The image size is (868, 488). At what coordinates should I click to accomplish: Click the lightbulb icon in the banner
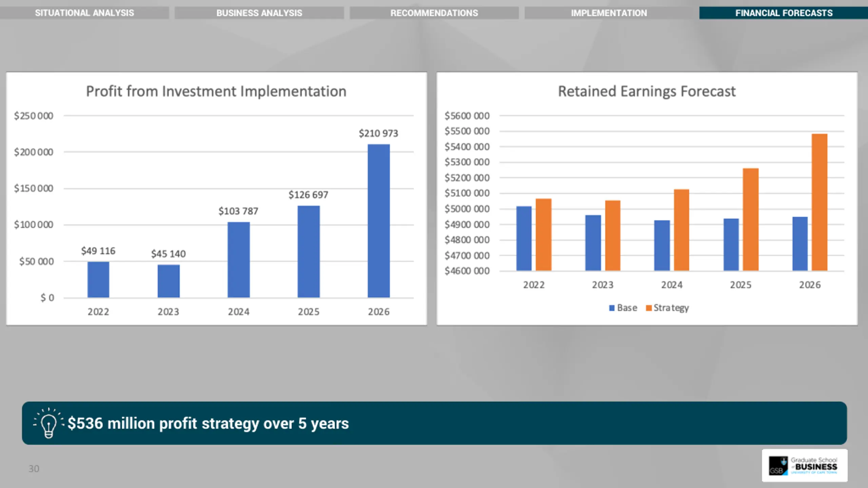pyautogui.click(x=48, y=423)
